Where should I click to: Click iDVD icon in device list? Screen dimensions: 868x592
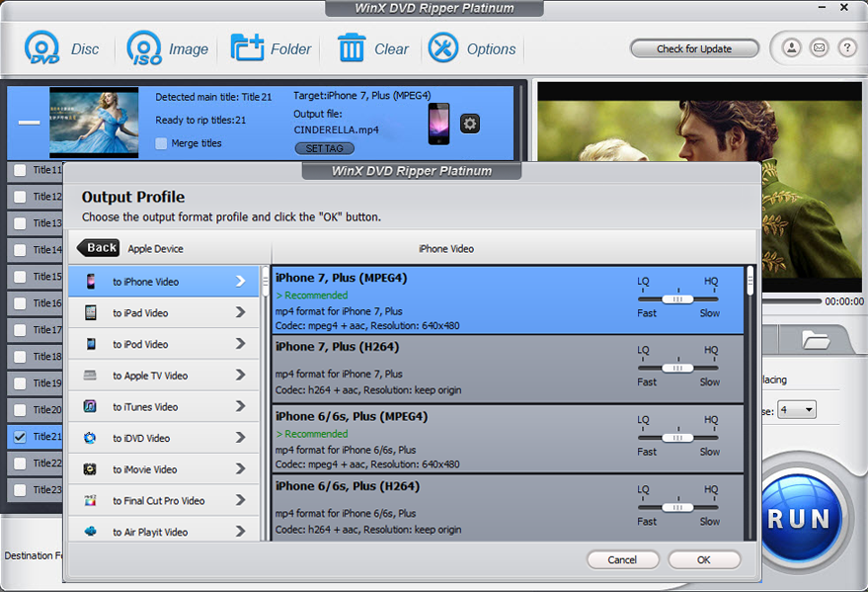pyautogui.click(x=90, y=438)
